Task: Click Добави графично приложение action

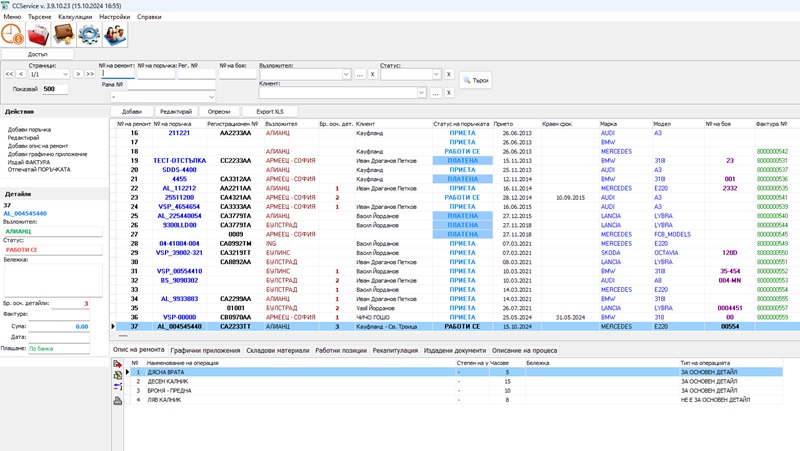Action: 47,154
